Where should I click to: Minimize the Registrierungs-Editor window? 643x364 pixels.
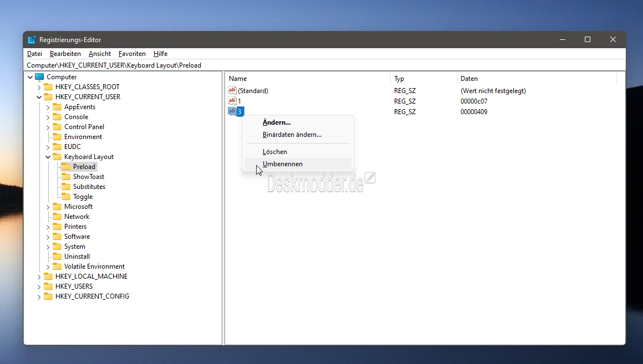point(563,40)
